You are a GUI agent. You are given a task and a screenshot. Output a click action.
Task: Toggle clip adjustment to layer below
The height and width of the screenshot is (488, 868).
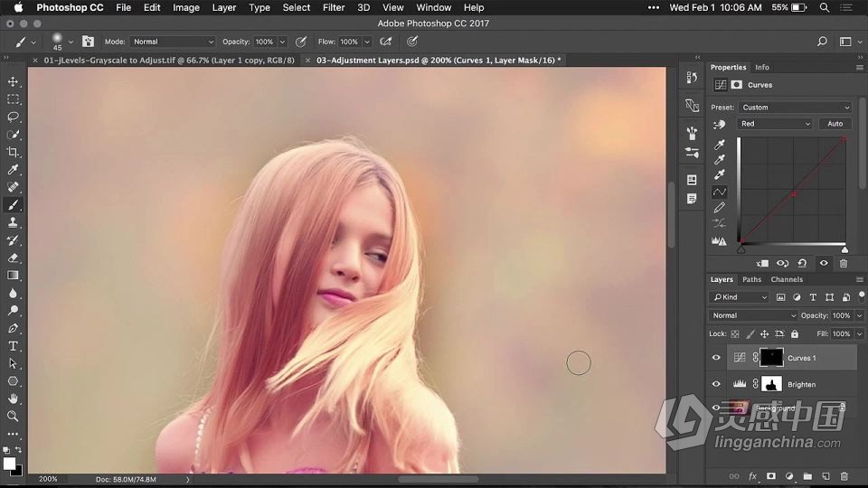(762, 263)
